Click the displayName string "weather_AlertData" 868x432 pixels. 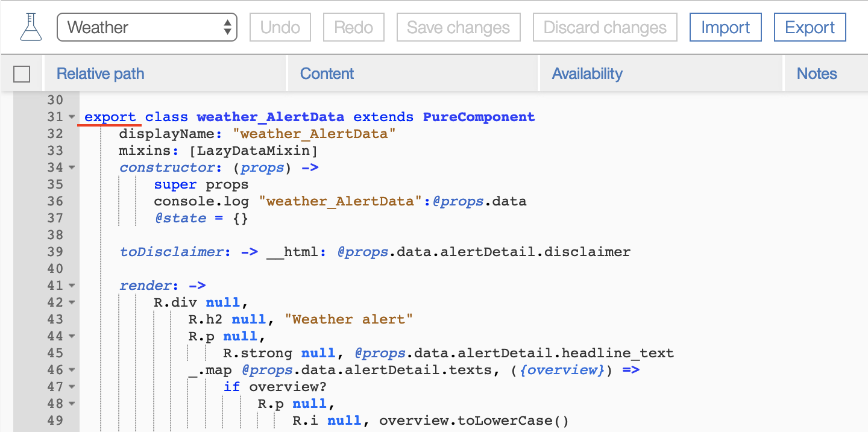(314, 134)
